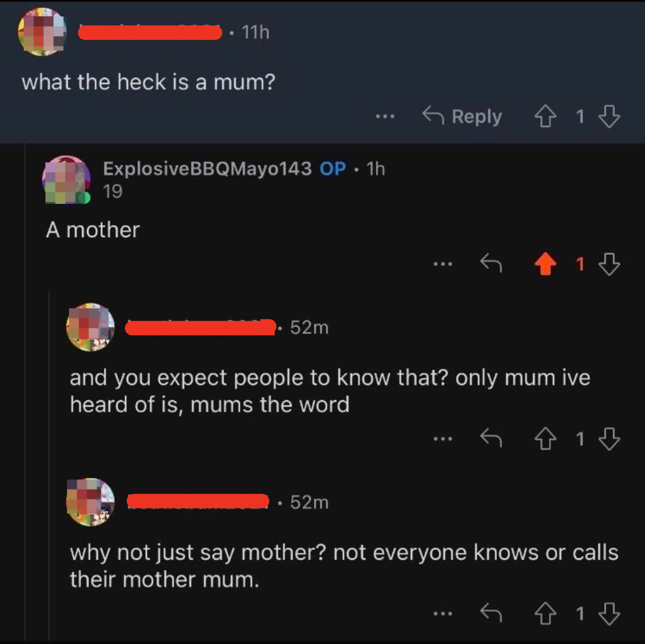
Task: Downvote the "what the heck is a mum?" comment
Action: coord(609,117)
